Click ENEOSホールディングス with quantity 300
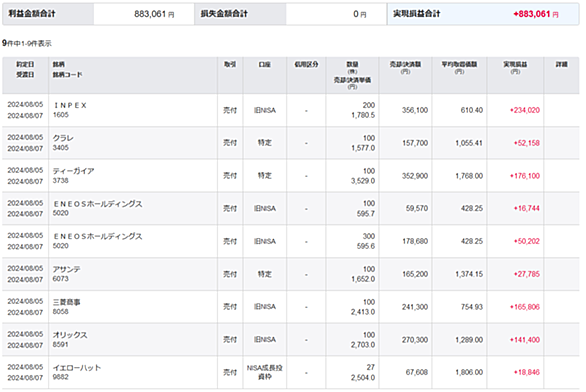Viewport: 586px width, 392px height. point(98,236)
